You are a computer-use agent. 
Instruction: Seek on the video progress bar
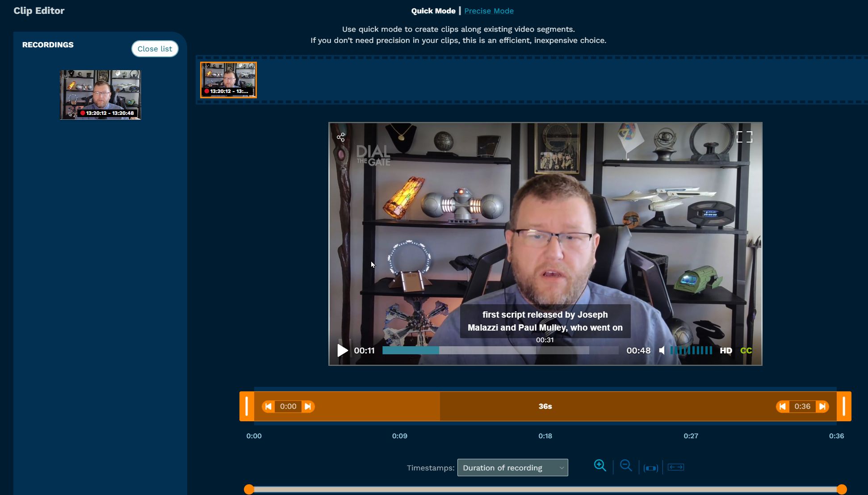click(x=500, y=350)
